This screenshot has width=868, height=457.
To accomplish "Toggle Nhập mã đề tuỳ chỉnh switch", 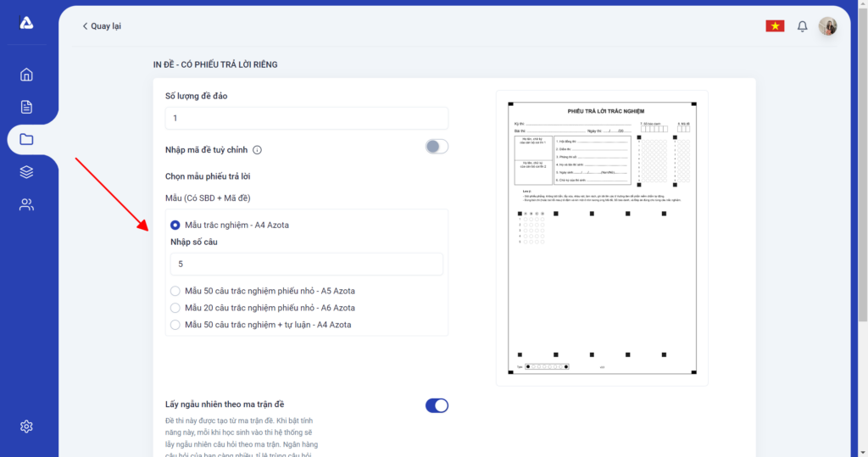I will click(x=437, y=146).
